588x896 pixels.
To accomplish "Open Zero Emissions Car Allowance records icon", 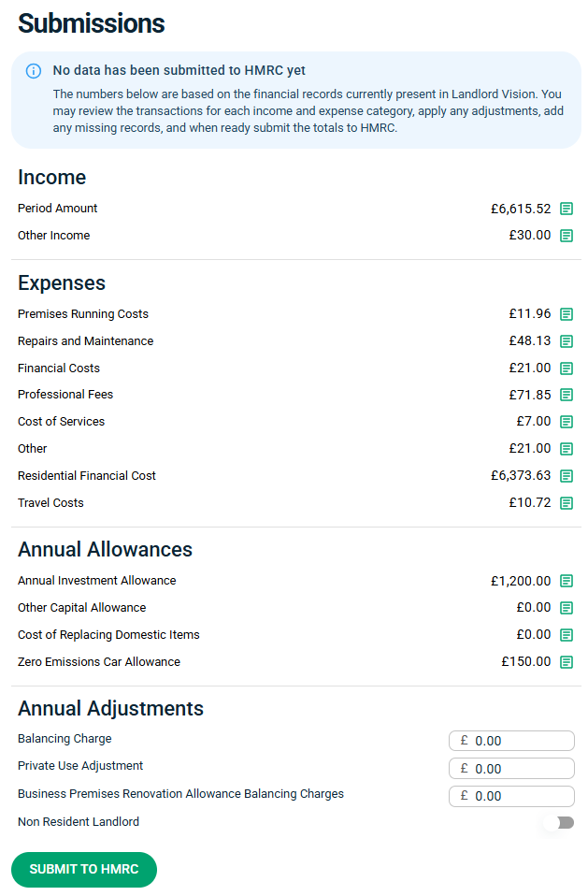I will click(x=566, y=662).
